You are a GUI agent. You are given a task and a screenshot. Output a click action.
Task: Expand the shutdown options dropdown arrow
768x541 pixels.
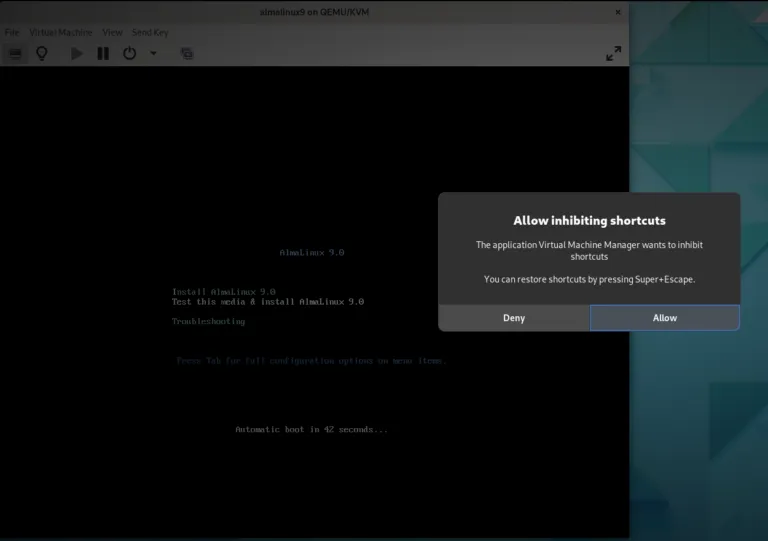point(153,53)
